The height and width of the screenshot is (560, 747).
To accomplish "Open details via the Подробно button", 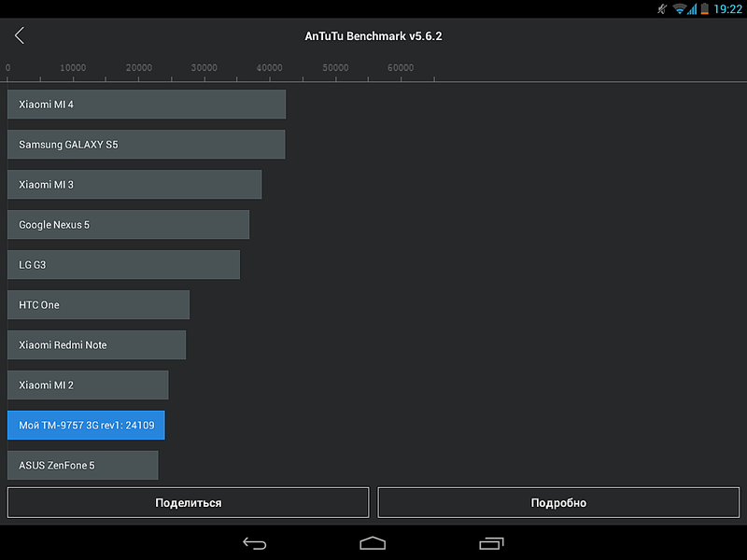I will (x=558, y=502).
